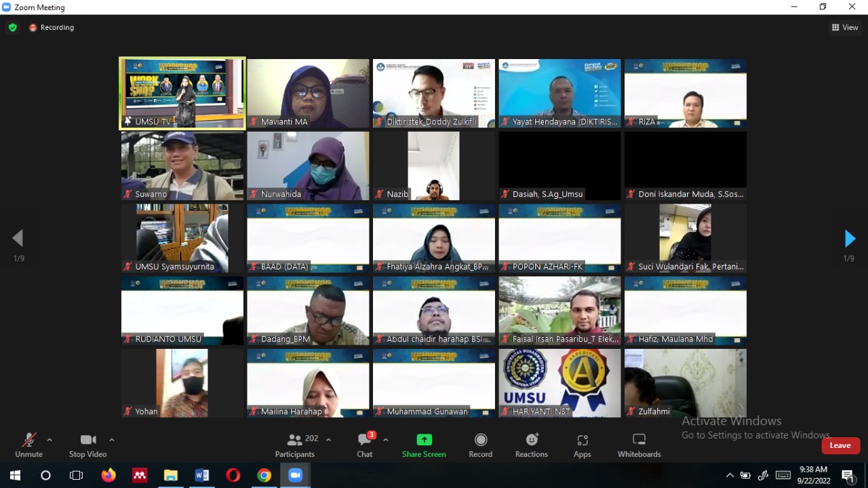Start recording with the Record button
This screenshot has height=488, width=868.
pos(481,445)
